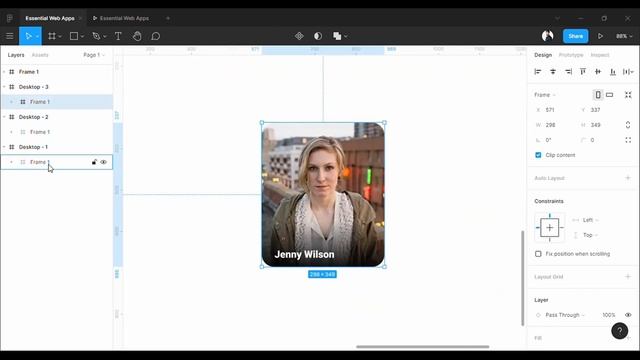Toggle Fix position when scrolling checkbox
This screenshot has width=640, height=360.
click(538, 254)
